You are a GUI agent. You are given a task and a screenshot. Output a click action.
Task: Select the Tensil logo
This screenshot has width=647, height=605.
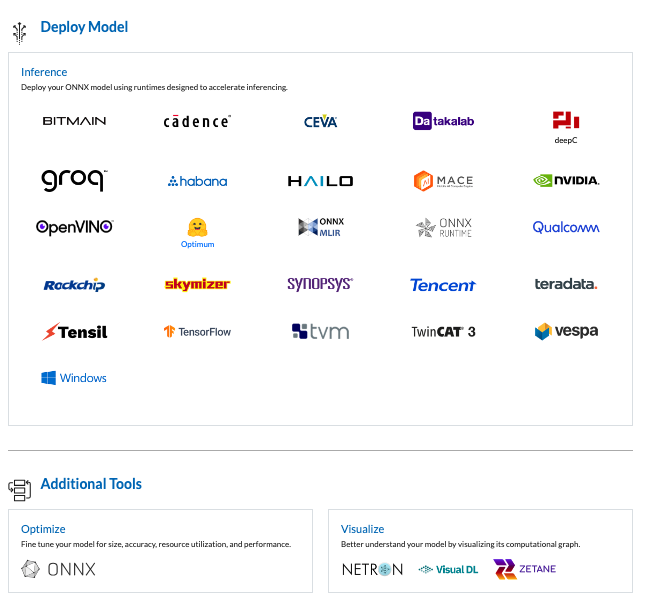click(x=74, y=331)
